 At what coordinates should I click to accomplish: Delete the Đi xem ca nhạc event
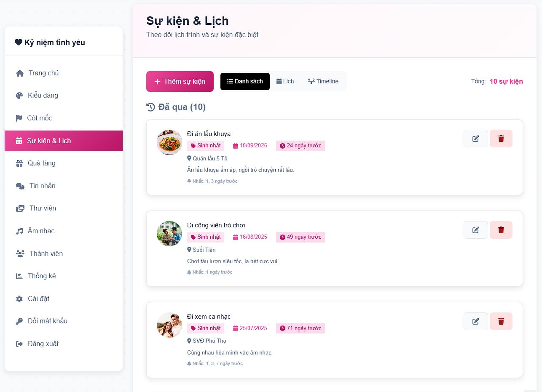click(x=501, y=321)
